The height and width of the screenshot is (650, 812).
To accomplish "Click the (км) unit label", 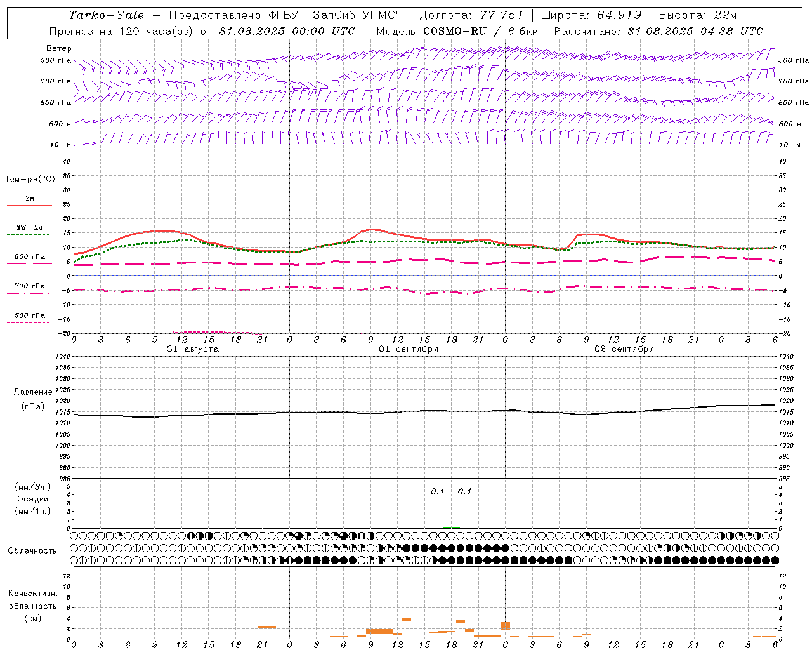I will [32, 618].
